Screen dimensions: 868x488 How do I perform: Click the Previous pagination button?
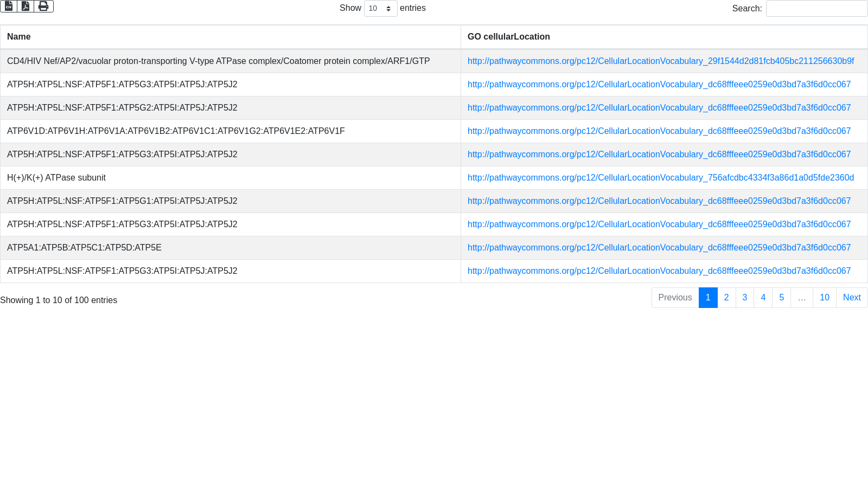(x=675, y=298)
